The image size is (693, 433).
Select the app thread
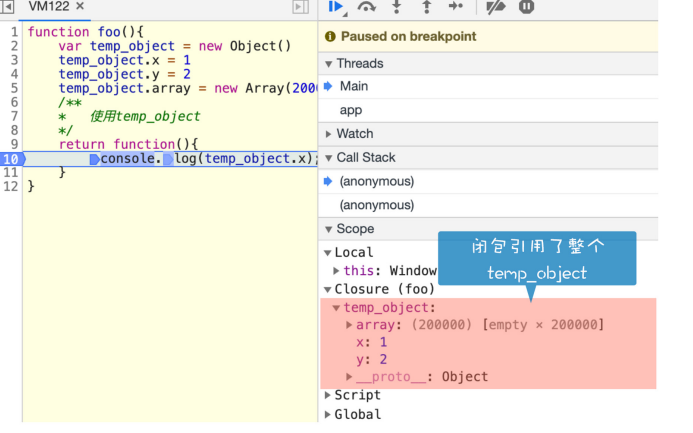coord(351,110)
